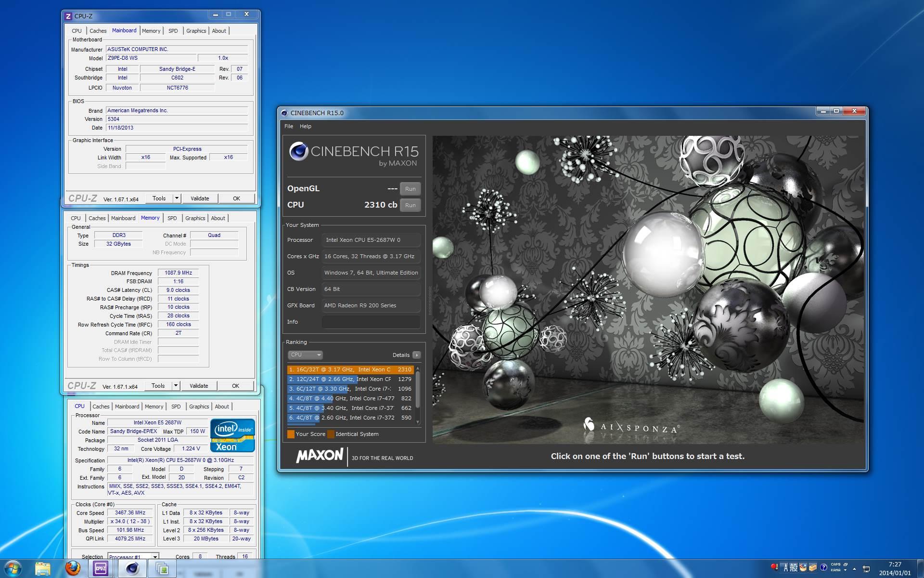Run the OpenGL benchmark
924x578 pixels.
pyautogui.click(x=410, y=189)
